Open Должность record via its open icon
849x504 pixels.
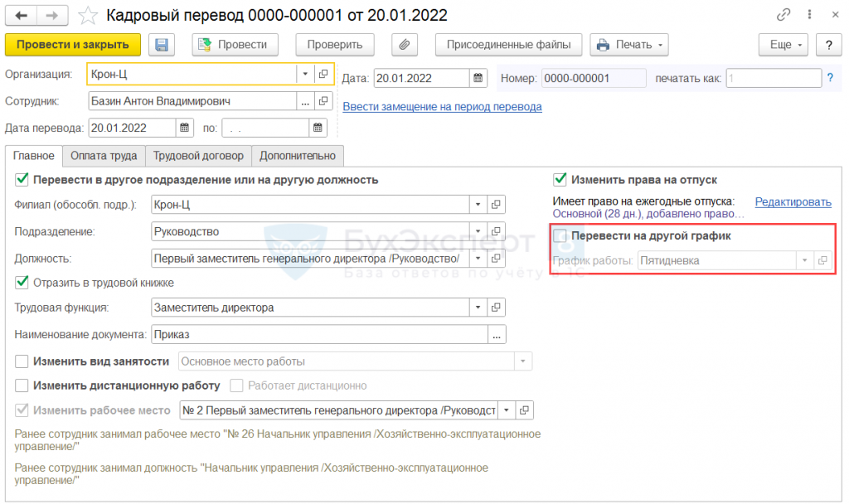(496, 259)
